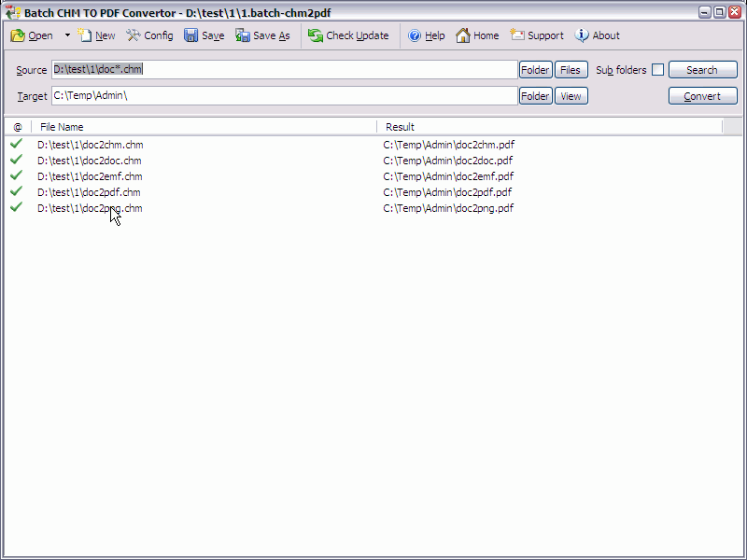Close the Batch CHM TO PDF window
Image resolution: width=747 pixels, height=560 pixels.
tap(735, 12)
